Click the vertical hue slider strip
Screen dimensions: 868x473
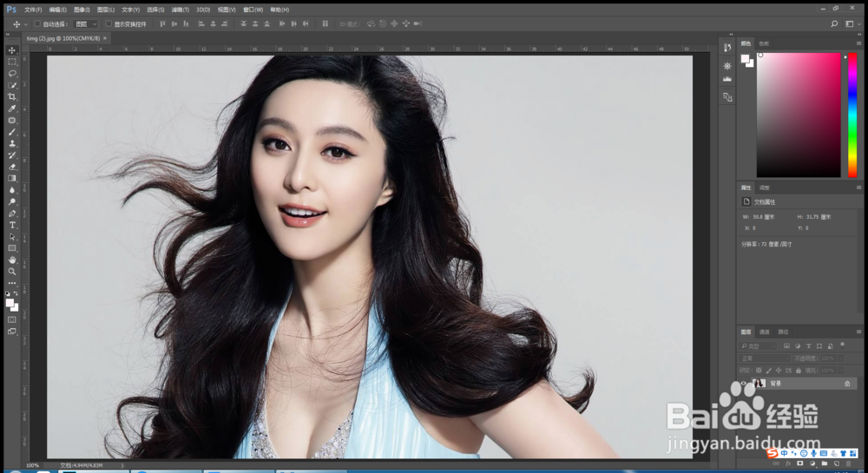[852, 115]
